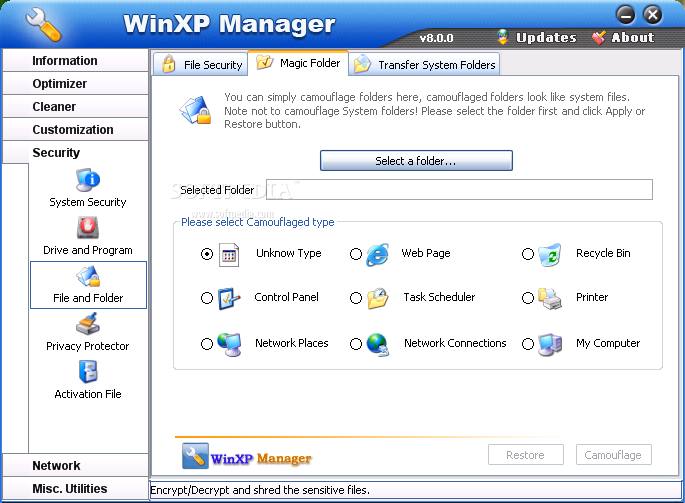The image size is (685, 503).
Task: Open the System Security icon
Action: point(88,180)
